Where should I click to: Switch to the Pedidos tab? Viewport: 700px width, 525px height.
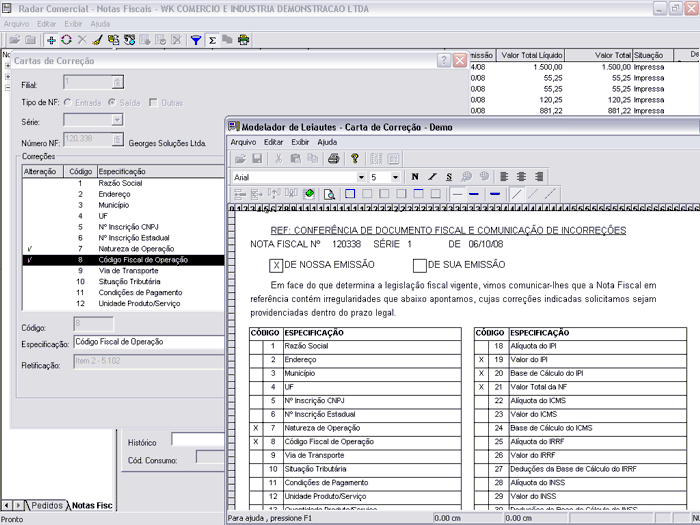click(47, 506)
